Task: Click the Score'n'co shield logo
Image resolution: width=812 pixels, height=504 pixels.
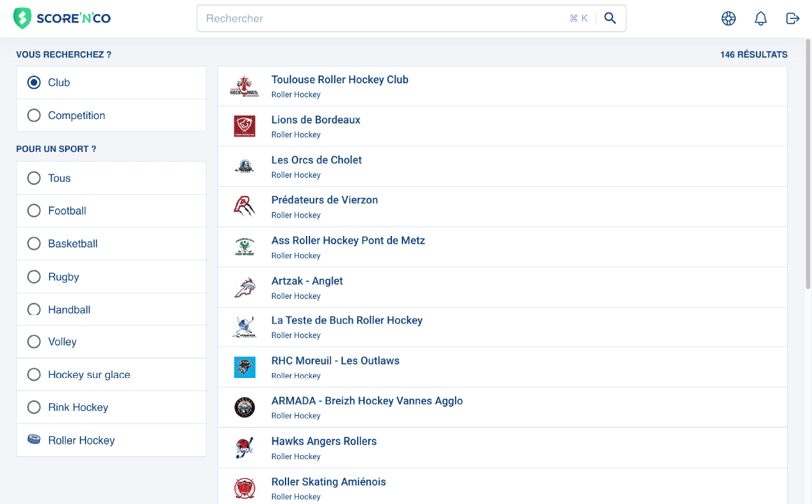Action: pos(22,18)
